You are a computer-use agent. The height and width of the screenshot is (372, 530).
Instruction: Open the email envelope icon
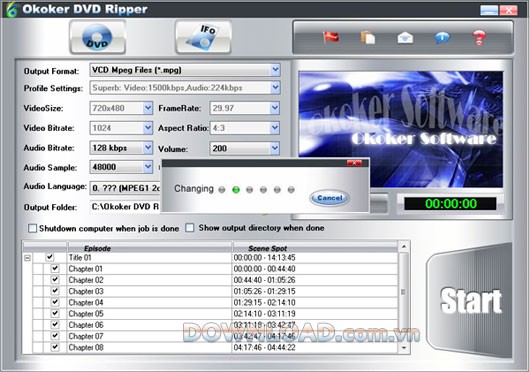pos(405,38)
